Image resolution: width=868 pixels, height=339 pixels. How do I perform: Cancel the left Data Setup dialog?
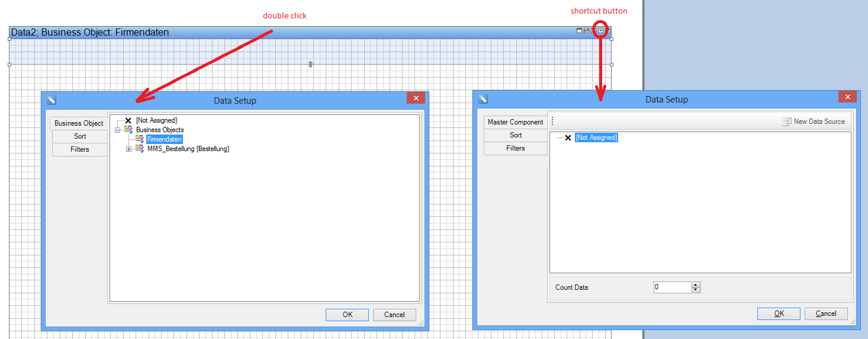394,315
